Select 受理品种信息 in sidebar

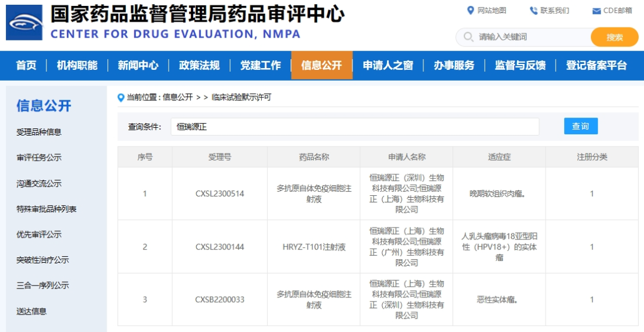[x=39, y=132]
